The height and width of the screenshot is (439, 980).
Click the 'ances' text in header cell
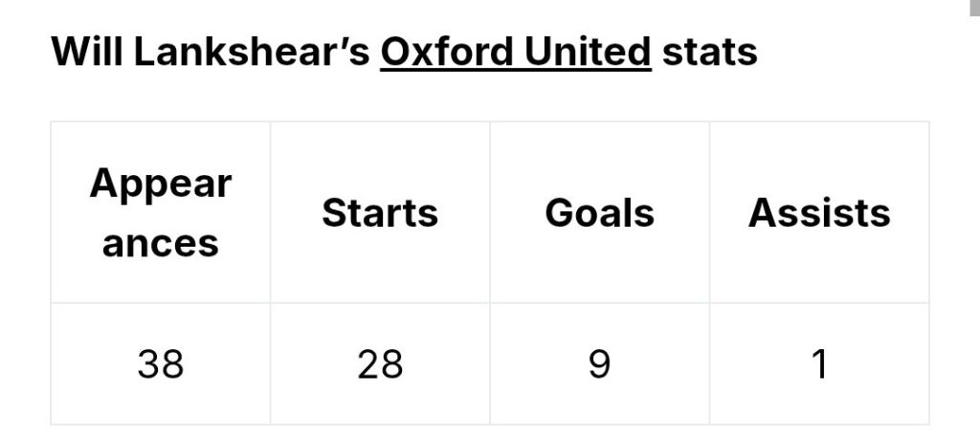tap(160, 244)
